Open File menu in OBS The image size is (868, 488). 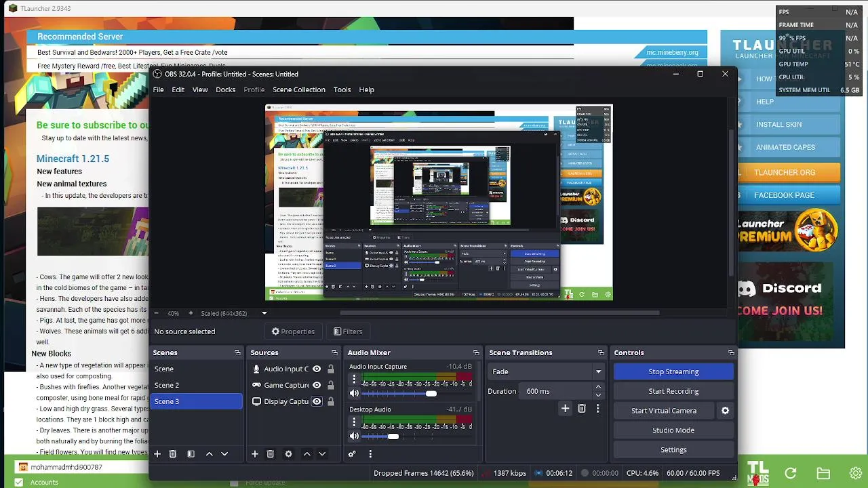coord(158,89)
